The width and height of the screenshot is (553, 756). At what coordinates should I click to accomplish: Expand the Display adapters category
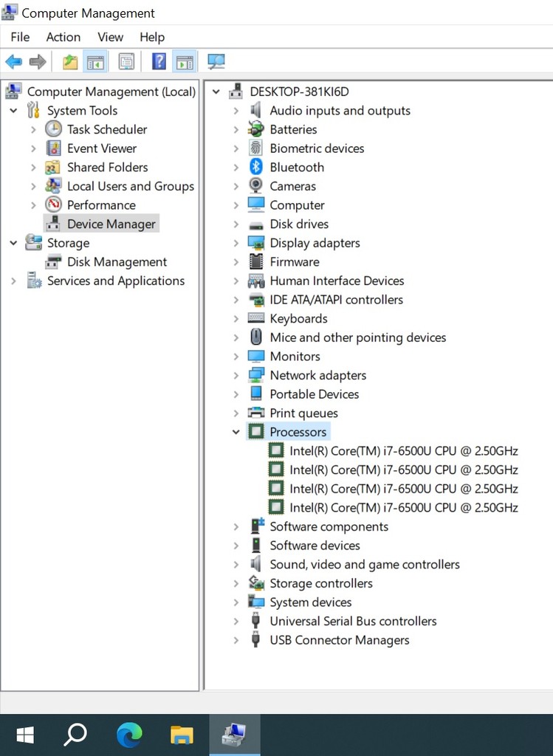pos(236,243)
